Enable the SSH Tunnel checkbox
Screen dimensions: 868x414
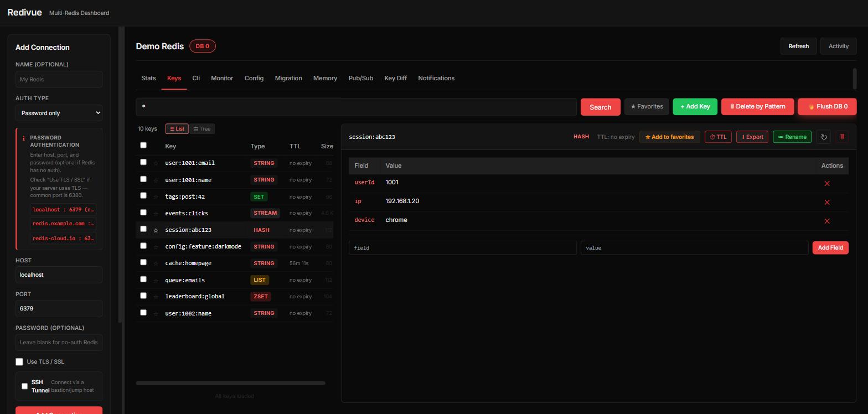pyautogui.click(x=24, y=386)
